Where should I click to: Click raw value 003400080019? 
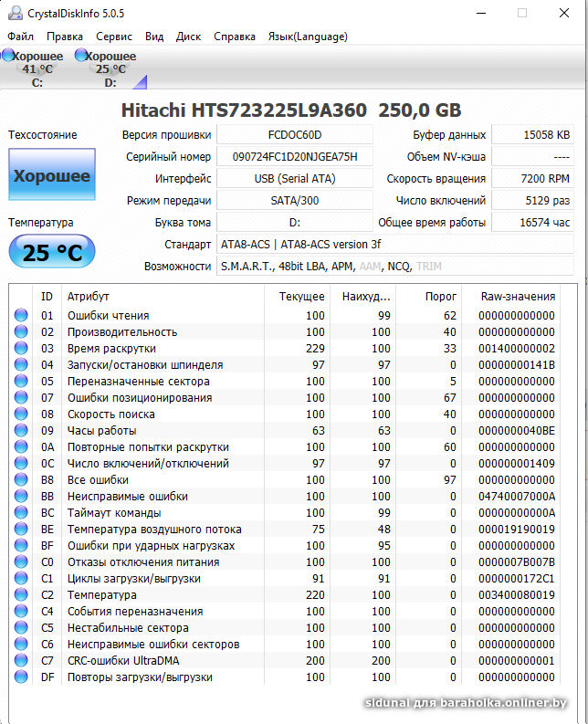(517, 594)
